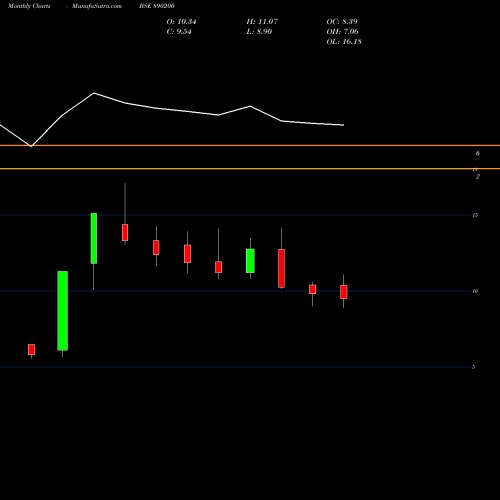Click the OH: 7.06 value

(342, 32)
